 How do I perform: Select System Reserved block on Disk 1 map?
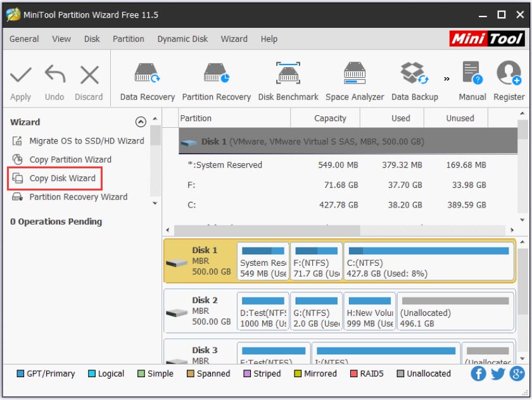[x=263, y=261]
